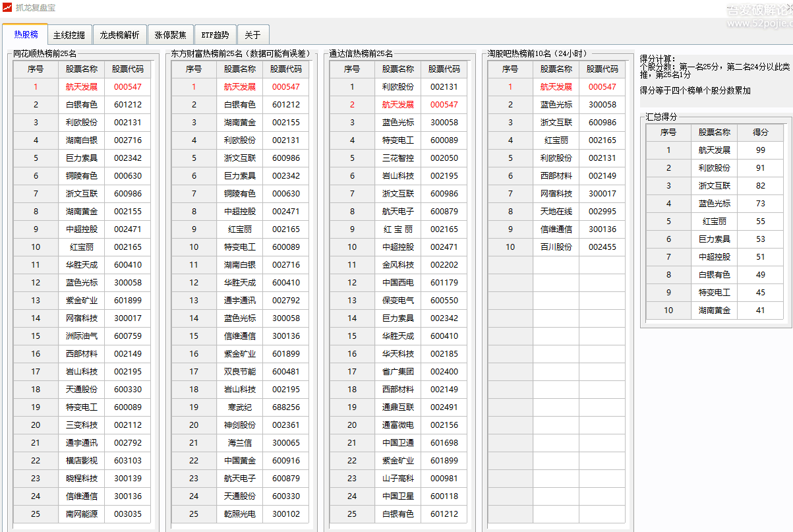Click score 99 for 航天发展
793x532 pixels.
point(761,150)
